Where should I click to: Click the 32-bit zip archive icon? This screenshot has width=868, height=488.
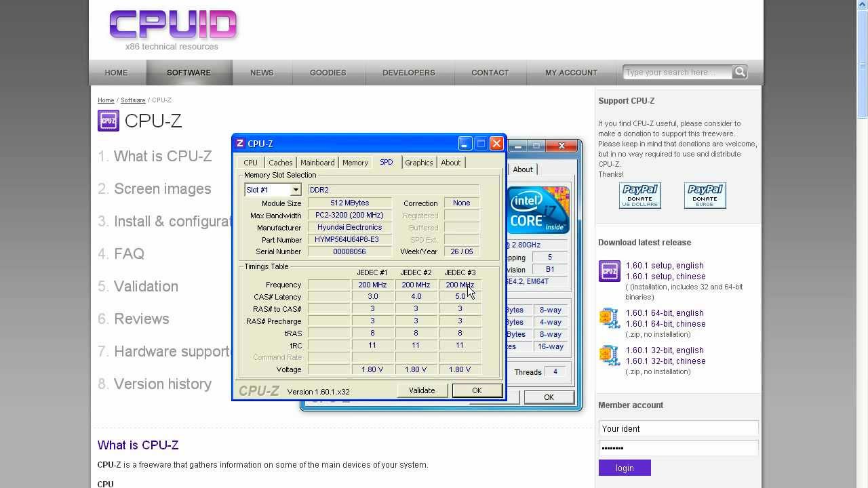coord(609,355)
